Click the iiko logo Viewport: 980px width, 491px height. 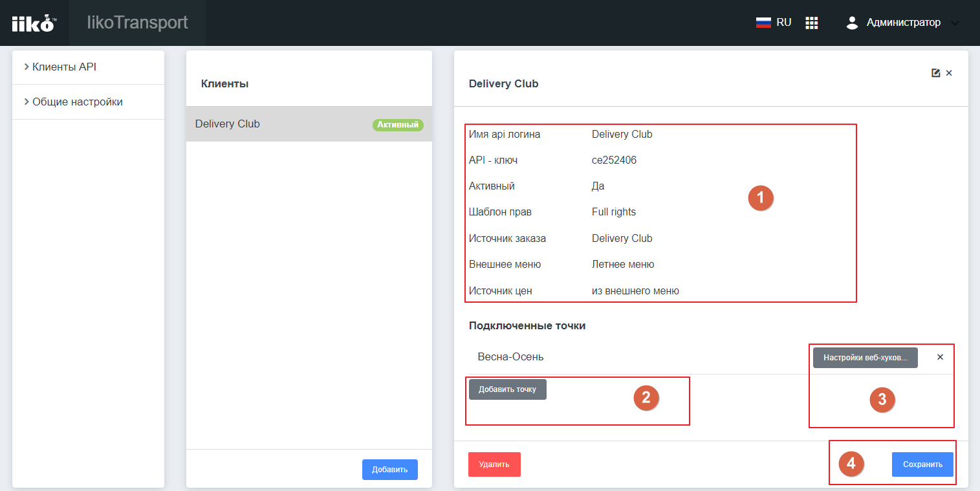34,23
